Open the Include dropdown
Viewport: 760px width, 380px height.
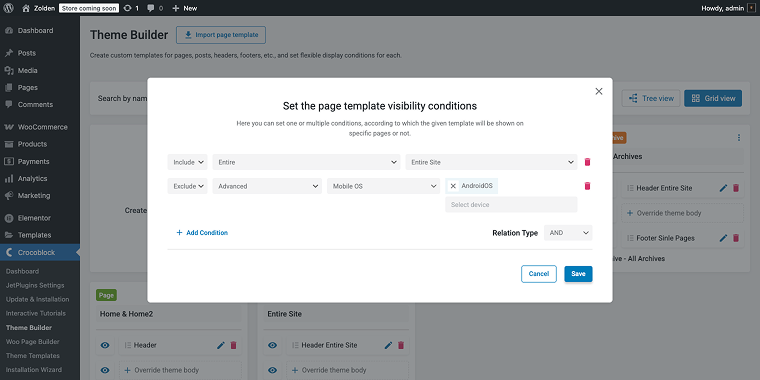[188, 162]
